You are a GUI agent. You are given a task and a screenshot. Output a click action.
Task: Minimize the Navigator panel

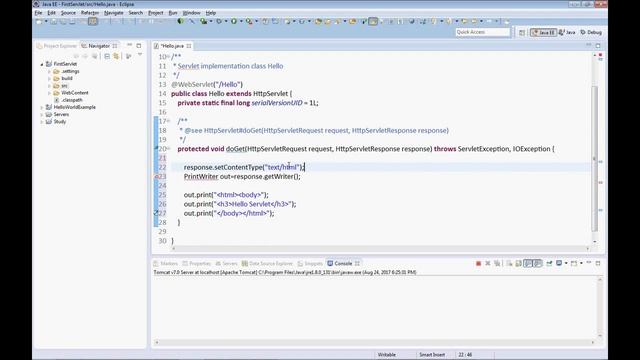click(129, 45)
